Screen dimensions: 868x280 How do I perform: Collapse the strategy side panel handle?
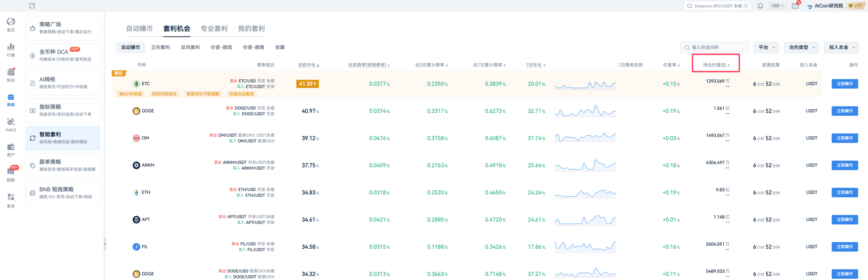coord(105,244)
